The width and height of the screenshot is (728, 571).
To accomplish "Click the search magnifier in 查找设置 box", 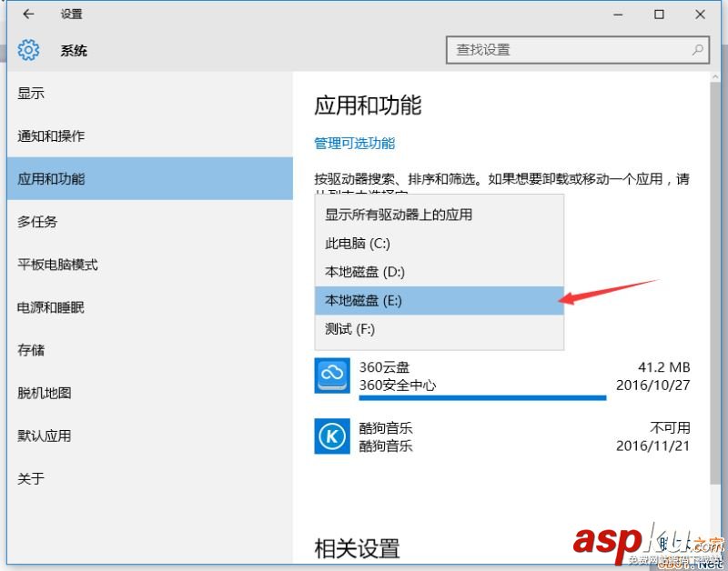I will 696,50.
